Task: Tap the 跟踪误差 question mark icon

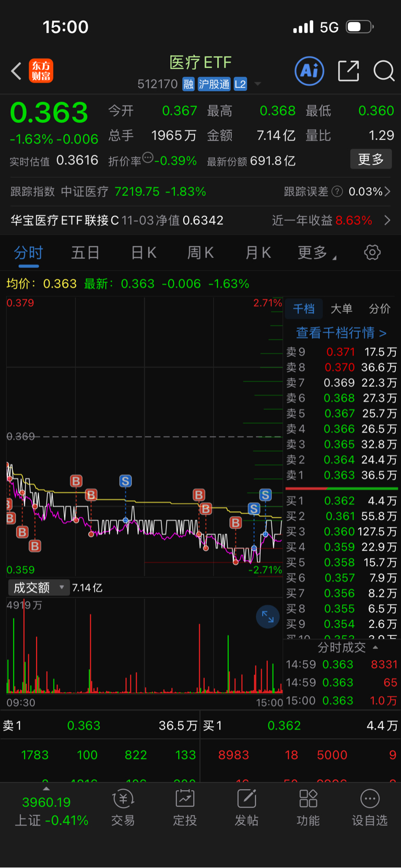Action: tap(337, 192)
